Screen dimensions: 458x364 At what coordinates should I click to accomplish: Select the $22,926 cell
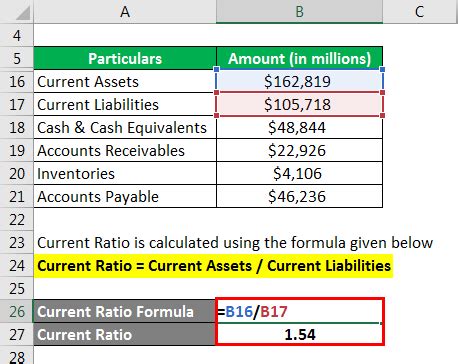click(x=299, y=150)
